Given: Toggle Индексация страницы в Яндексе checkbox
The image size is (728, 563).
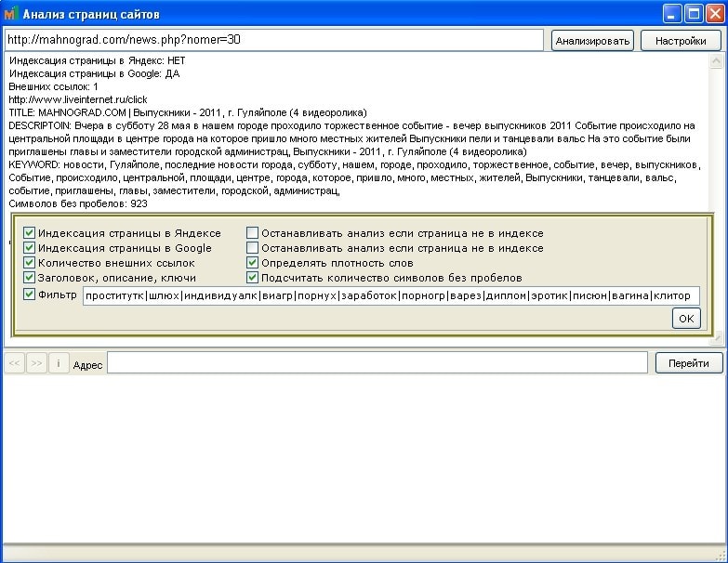Looking at the screenshot, I should point(29,233).
